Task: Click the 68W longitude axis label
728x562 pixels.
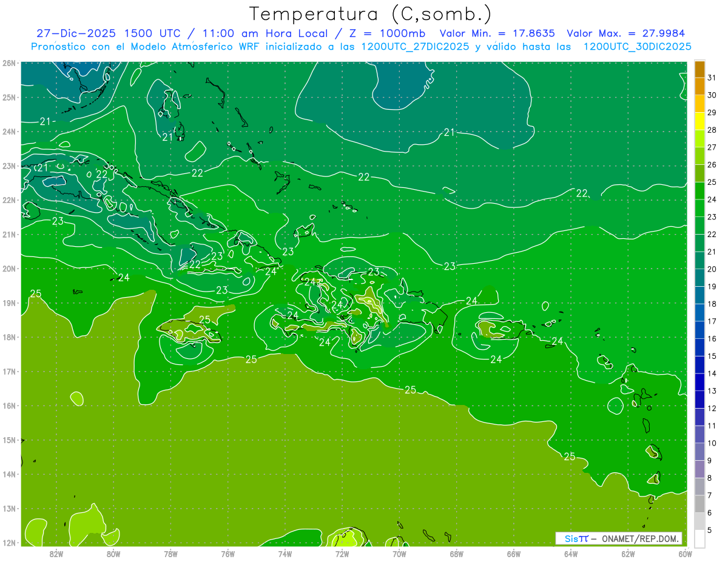Action: click(x=457, y=554)
